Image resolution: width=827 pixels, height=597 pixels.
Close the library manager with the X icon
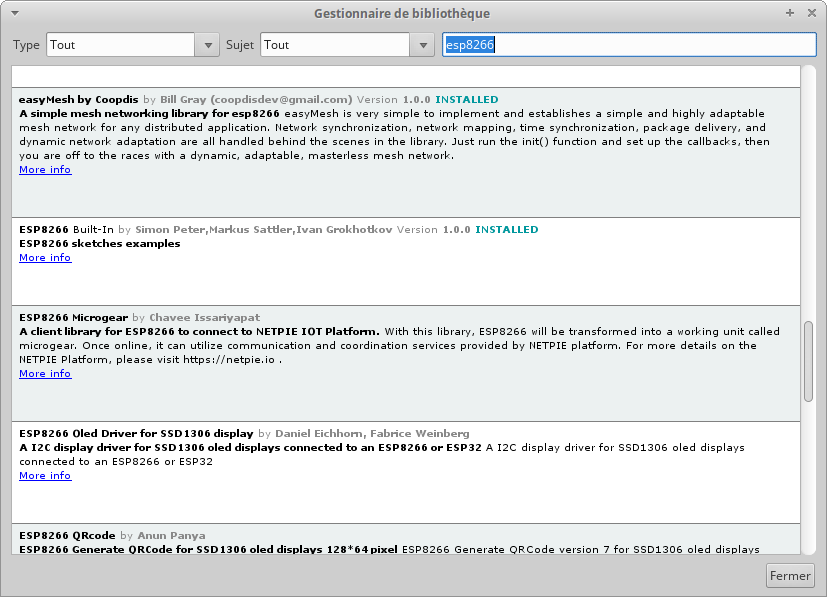(812, 13)
